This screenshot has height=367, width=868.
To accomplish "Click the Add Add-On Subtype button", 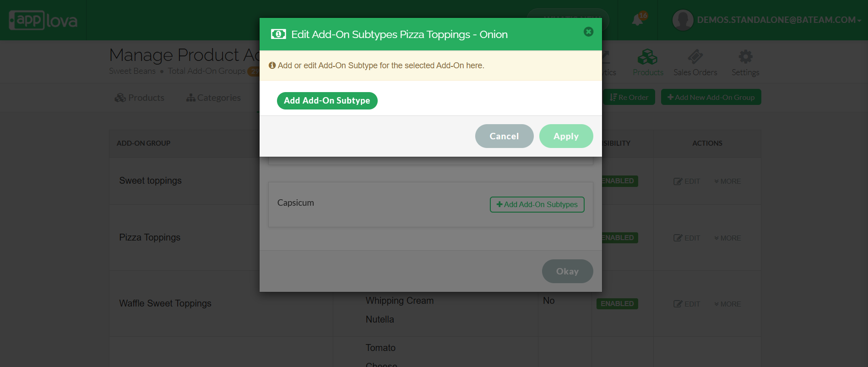I will (x=327, y=101).
